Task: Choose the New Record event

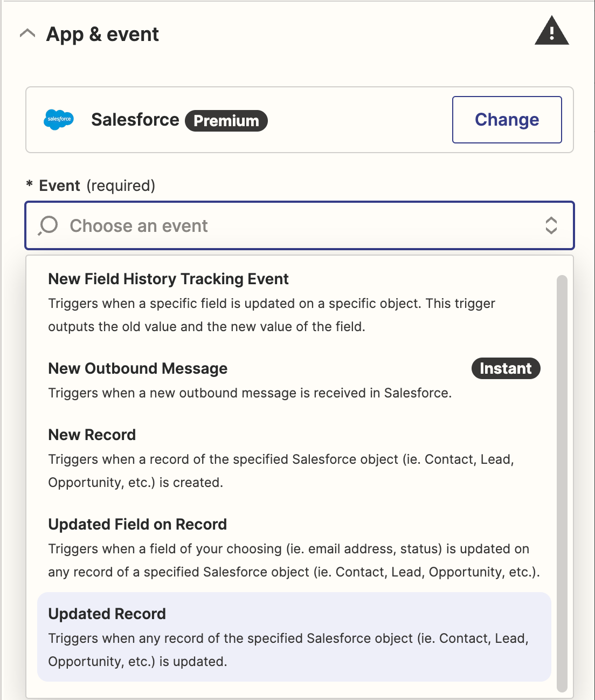Action: pos(294,458)
